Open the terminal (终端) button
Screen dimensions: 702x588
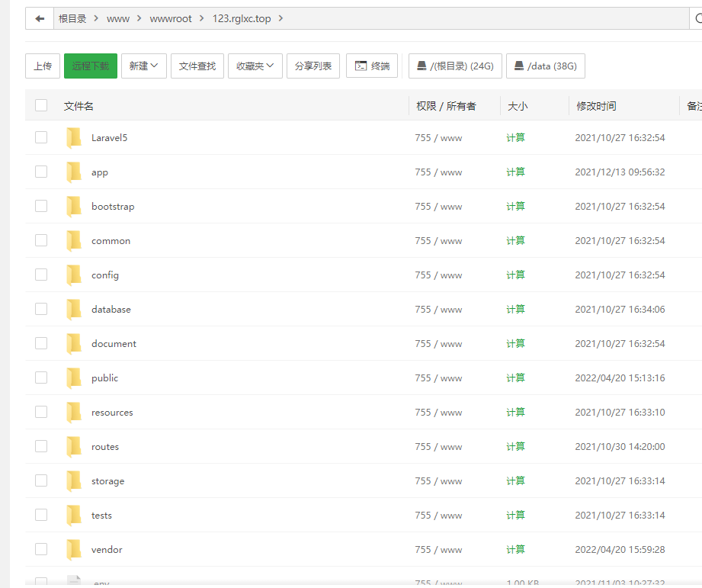click(x=372, y=66)
